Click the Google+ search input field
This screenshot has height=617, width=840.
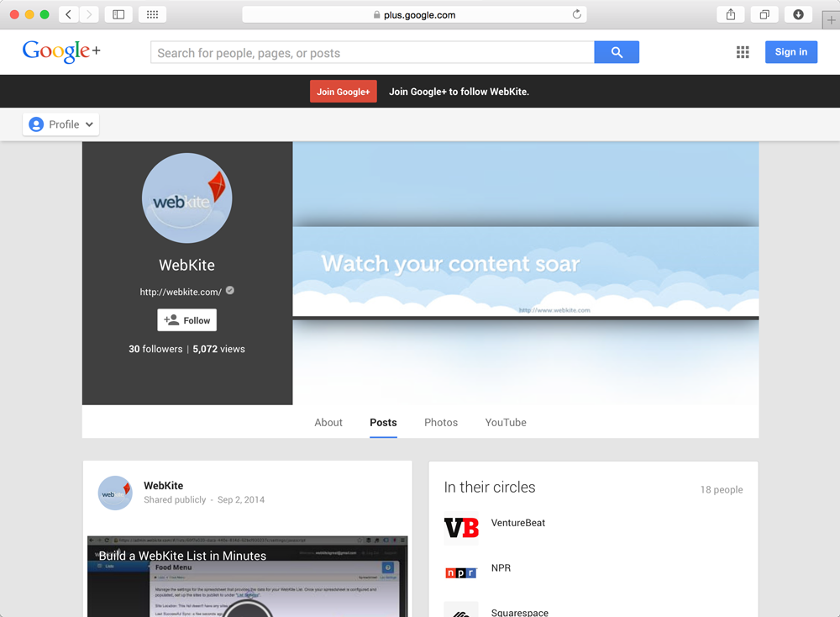click(x=372, y=53)
